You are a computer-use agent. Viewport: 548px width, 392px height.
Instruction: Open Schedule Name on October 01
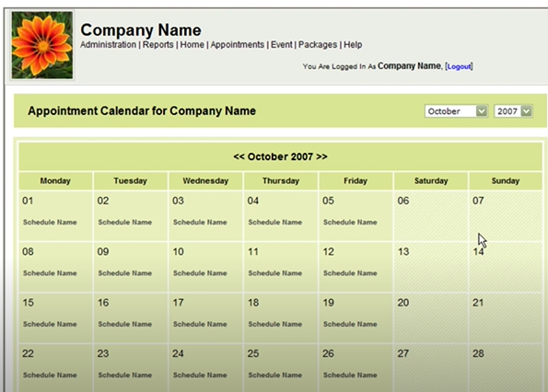point(50,222)
